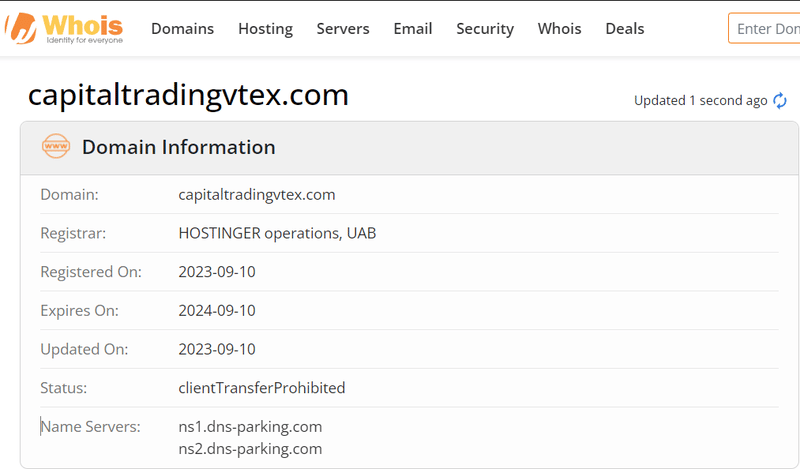The image size is (800, 469).
Task: Select name server ns2.dns-parking.com
Action: pyautogui.click(x=250, y=449)
